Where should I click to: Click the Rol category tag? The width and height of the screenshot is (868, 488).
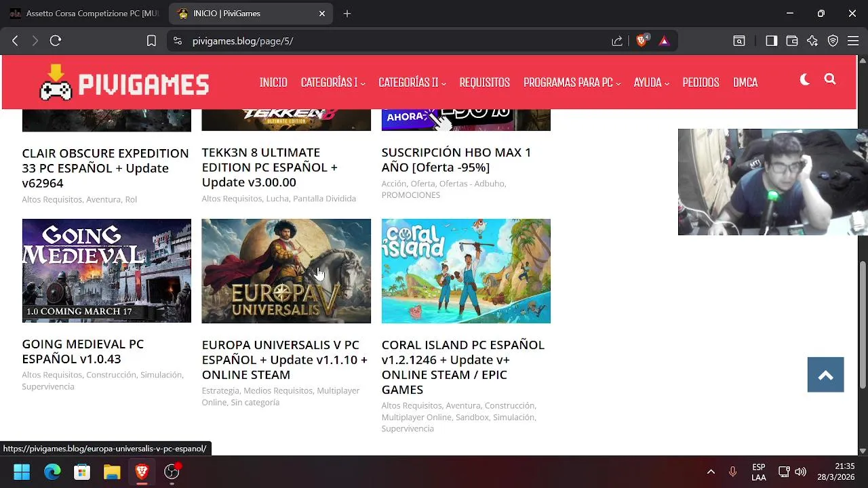pyautogui.click(x=131, y=199)
